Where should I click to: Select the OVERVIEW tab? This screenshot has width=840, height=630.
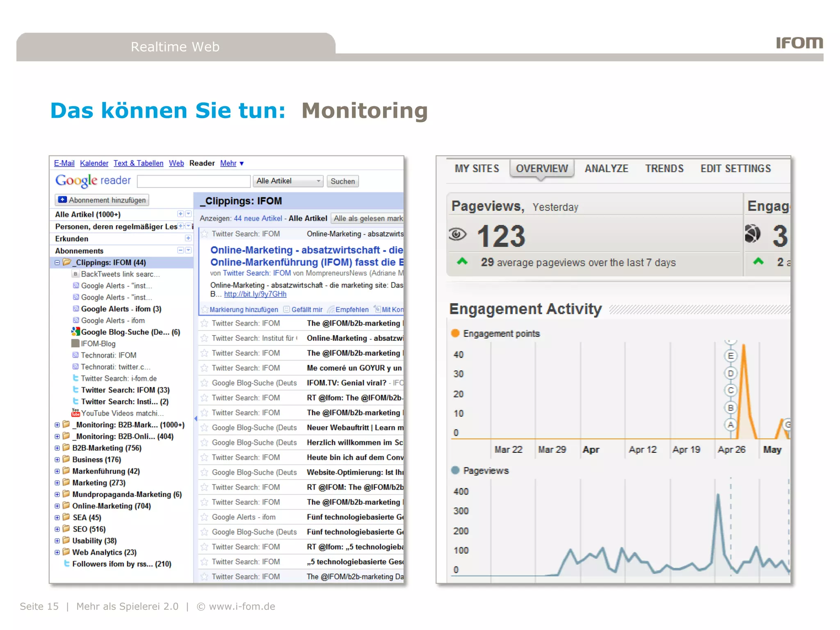[x=542, y=169]
